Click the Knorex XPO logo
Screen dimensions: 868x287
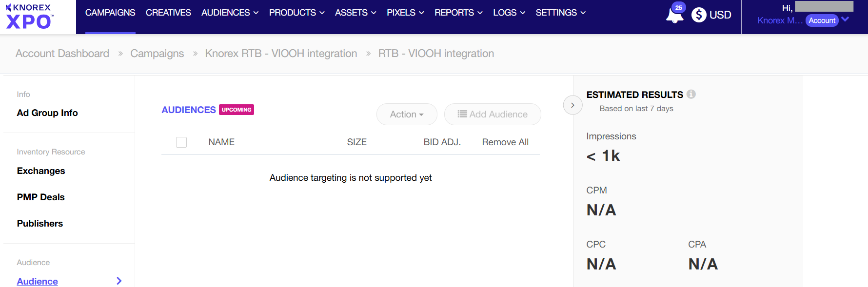coord(29,17)
